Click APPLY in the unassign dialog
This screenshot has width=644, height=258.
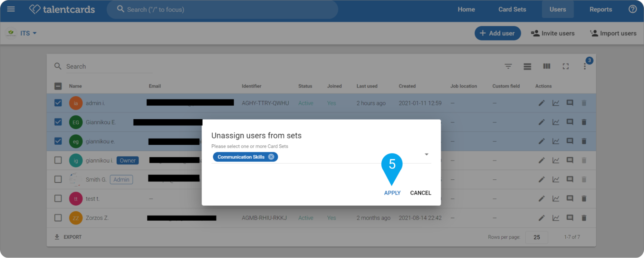click(x=392, y=193)
